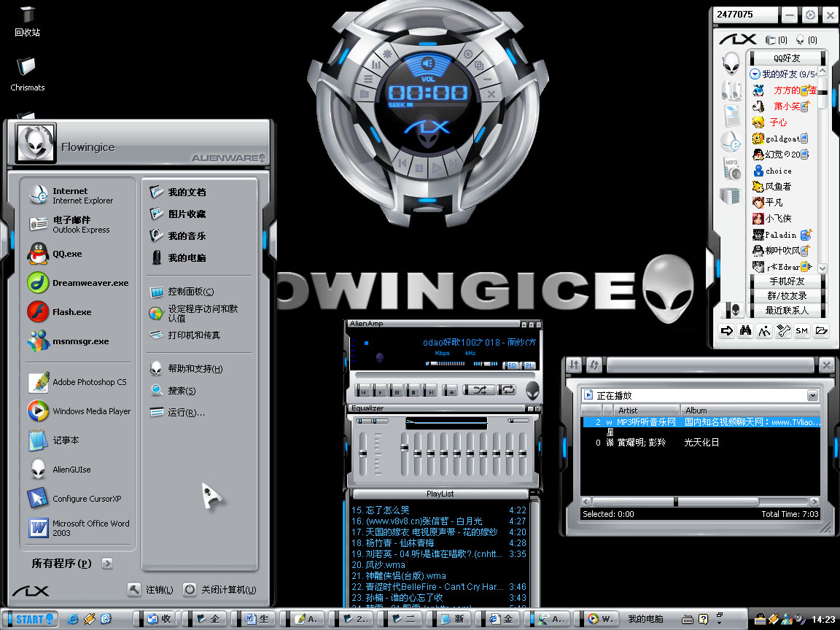
Task: Open QQ contact Paladin
Action: point(782,235)
